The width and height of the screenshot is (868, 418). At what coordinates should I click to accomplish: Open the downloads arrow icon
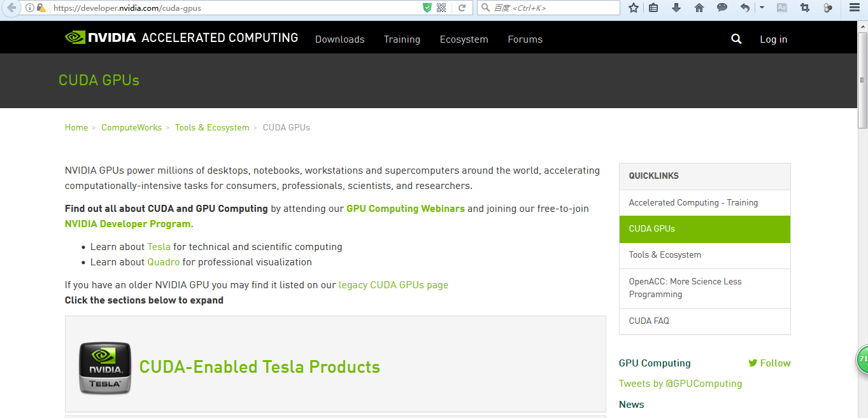[x=676, y=8]
